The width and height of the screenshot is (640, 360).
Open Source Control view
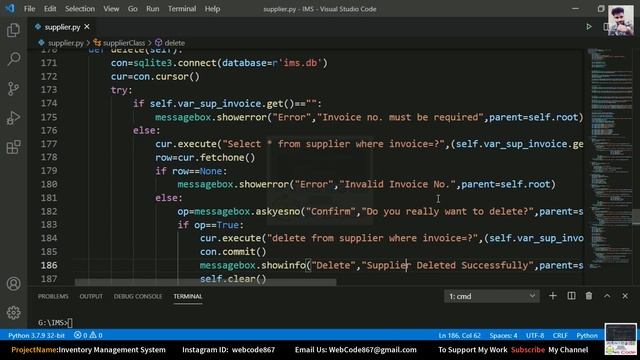coord(13,89)
